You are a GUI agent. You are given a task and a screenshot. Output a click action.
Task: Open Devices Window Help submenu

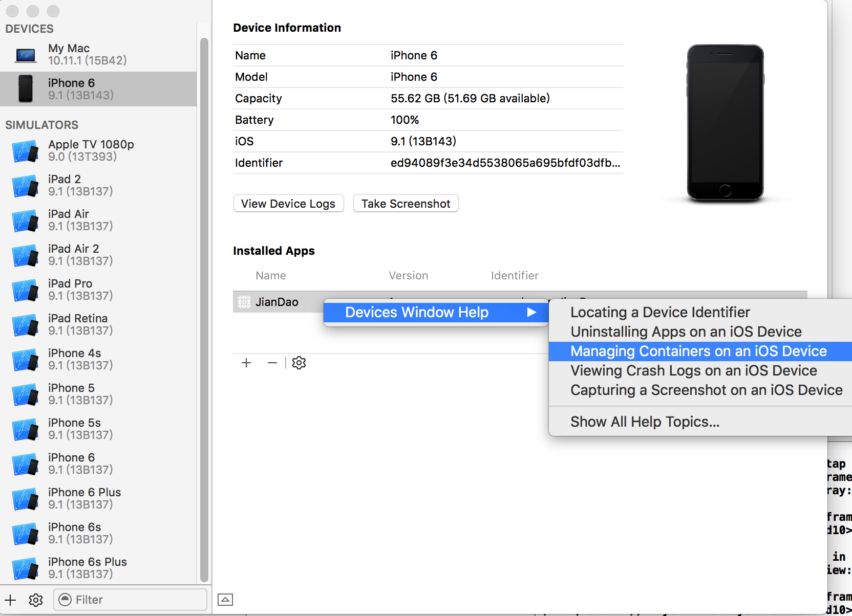point(436,312)
